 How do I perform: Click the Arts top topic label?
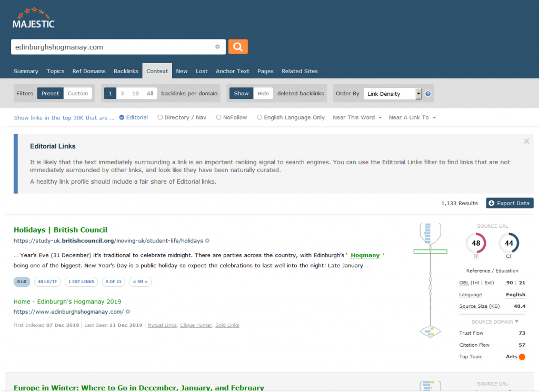512,357
